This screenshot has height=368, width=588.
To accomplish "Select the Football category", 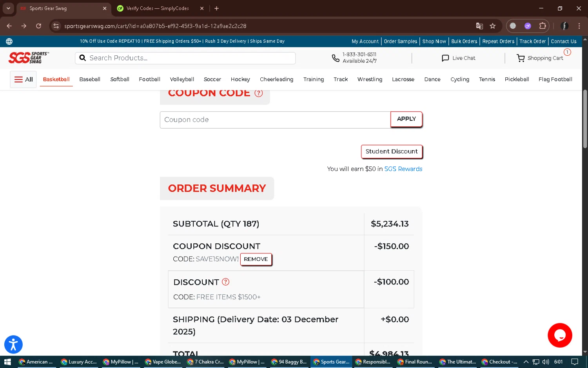I will [149, 79].
